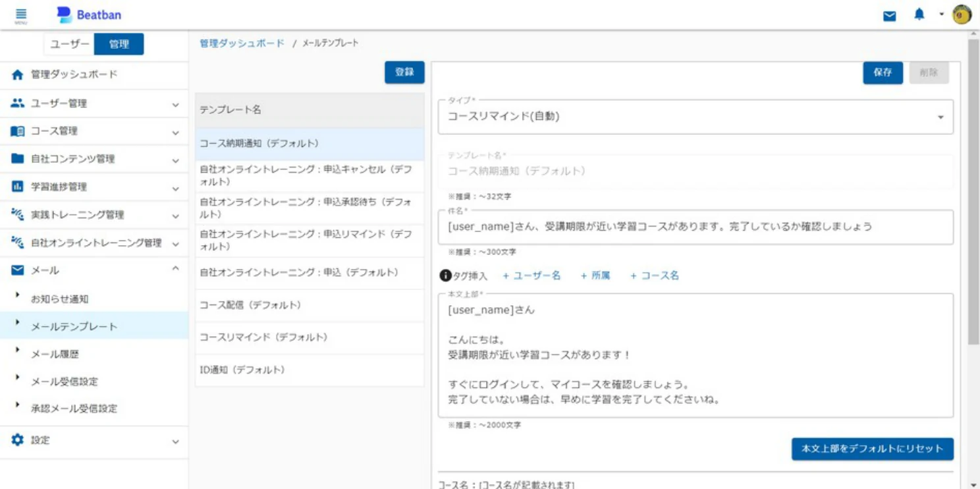Screen dimensions: 980x489
Task: Click the 本文上部 text area
Action: pos(695,355)
